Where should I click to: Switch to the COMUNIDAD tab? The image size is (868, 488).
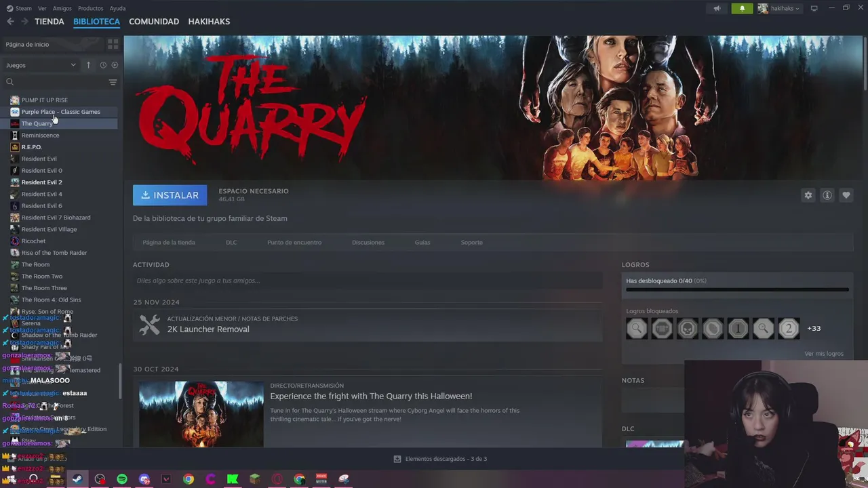coord(154,22)
